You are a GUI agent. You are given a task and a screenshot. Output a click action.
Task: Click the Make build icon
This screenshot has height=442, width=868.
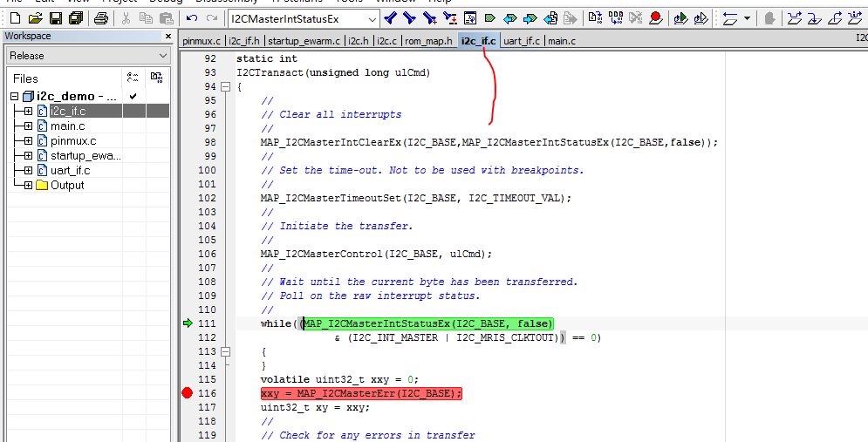pyautogui.click(x=616, y=18)
